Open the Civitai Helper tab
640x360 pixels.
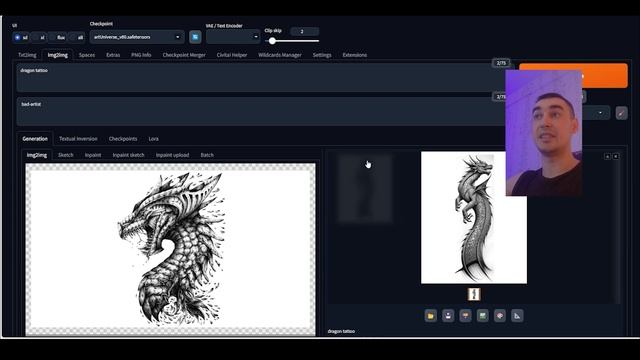click(x=232, y=55)
